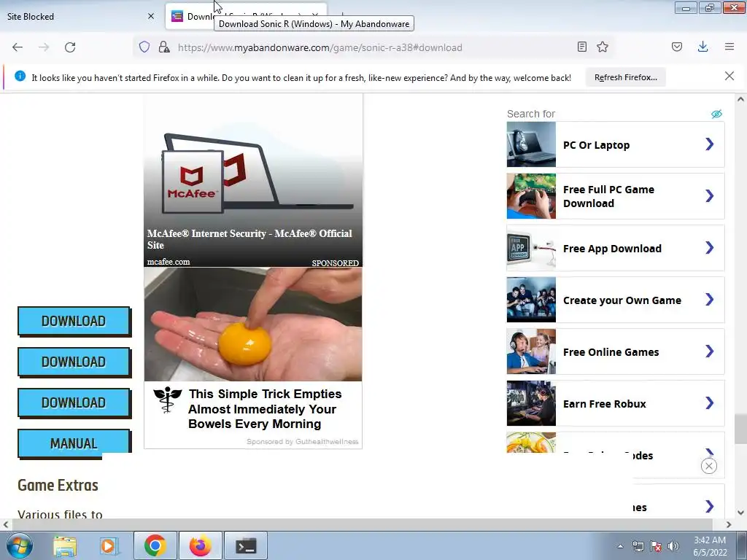Open the McAfee Internet Security ad

(253, 181)
